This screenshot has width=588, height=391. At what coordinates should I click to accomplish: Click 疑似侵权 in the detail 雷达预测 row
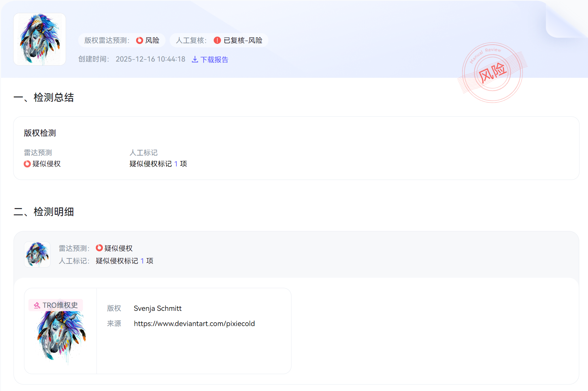118,248
